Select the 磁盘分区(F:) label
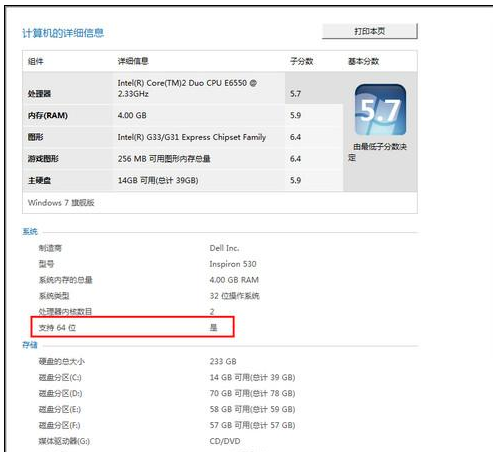This screenshot has height=452, width=493. click(59, 425)
